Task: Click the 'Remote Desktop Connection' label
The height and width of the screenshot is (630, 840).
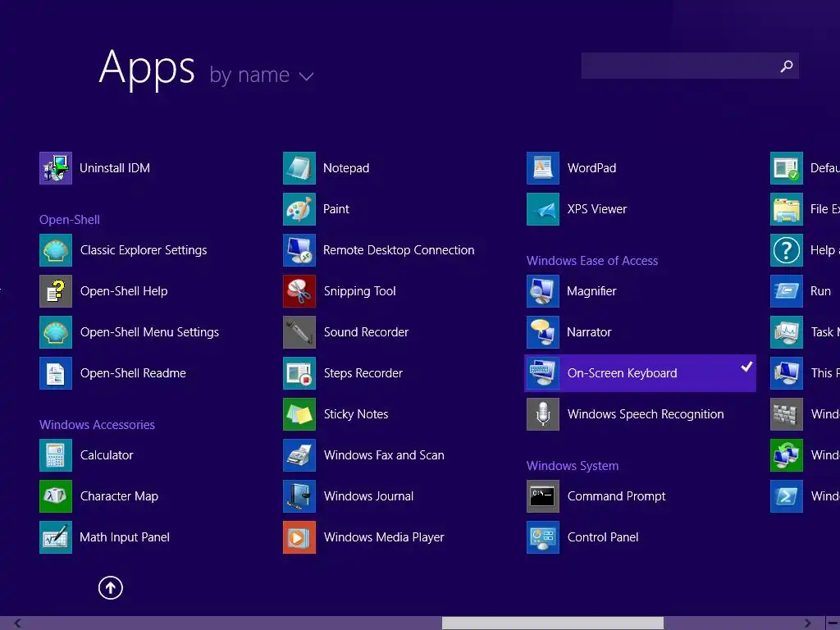Action: [x=399, y=250]
